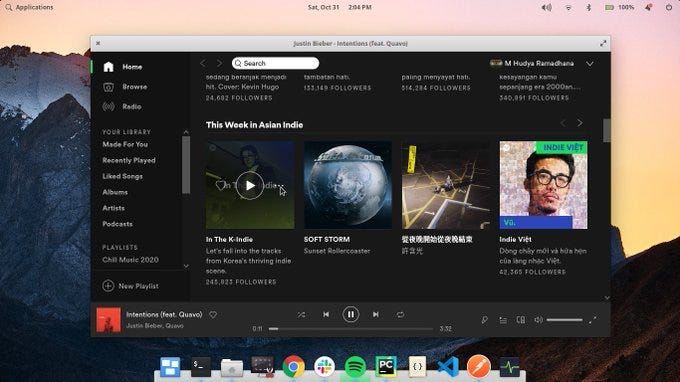Open Recently Played in library
The height and width of the screenshot is (382, 680).
click(x=129, y=160)
